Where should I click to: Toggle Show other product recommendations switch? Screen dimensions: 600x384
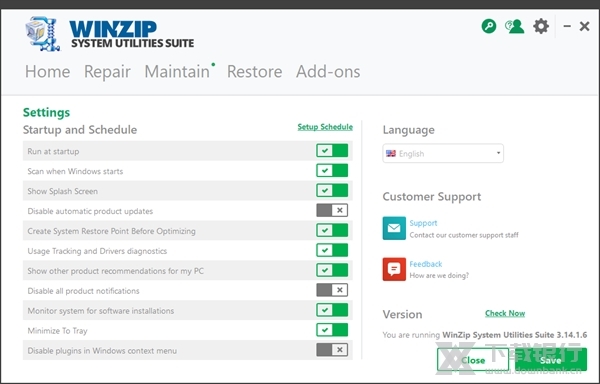point(332,270)
